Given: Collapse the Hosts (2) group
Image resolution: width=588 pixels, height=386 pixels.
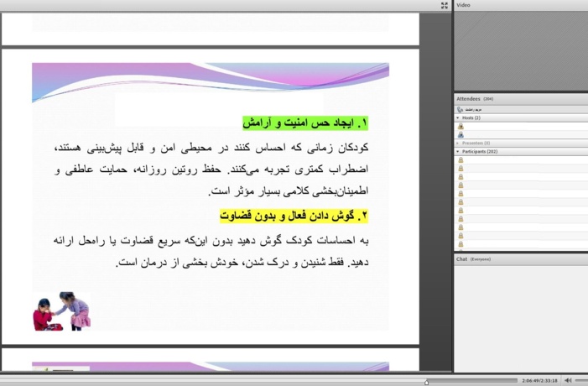Looking at the screenshot, I should 458,117.
